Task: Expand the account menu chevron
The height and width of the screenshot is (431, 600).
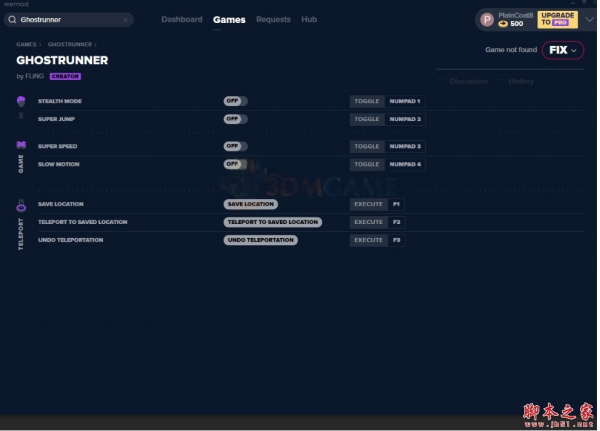Action: coord(589,19)
